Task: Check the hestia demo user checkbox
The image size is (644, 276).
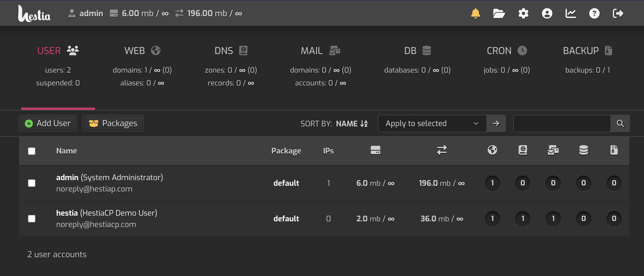Action: coord(32,219)
